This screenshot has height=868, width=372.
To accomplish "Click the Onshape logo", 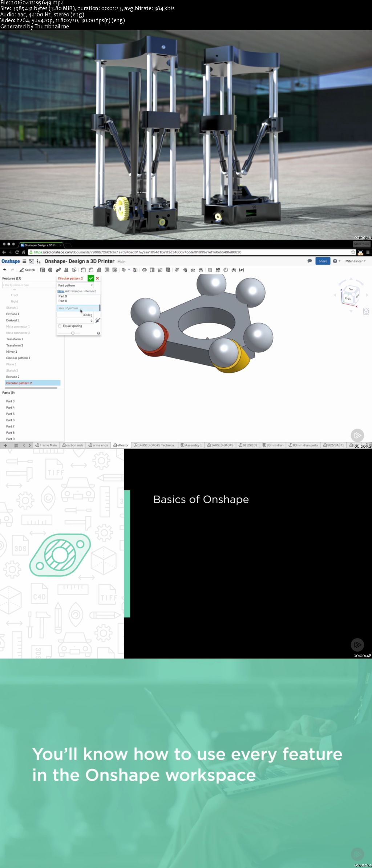I will (11, 261).
